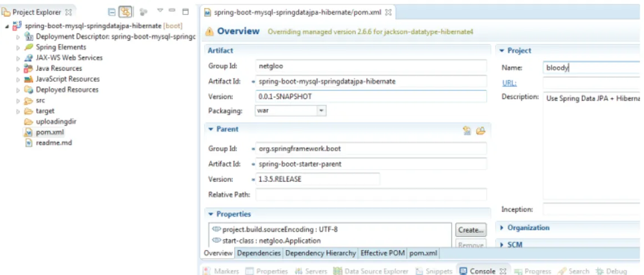The width and height of the screenshot is (644, 275).
Task: Click the Overview warning icon
Action: tap(210, 31)
